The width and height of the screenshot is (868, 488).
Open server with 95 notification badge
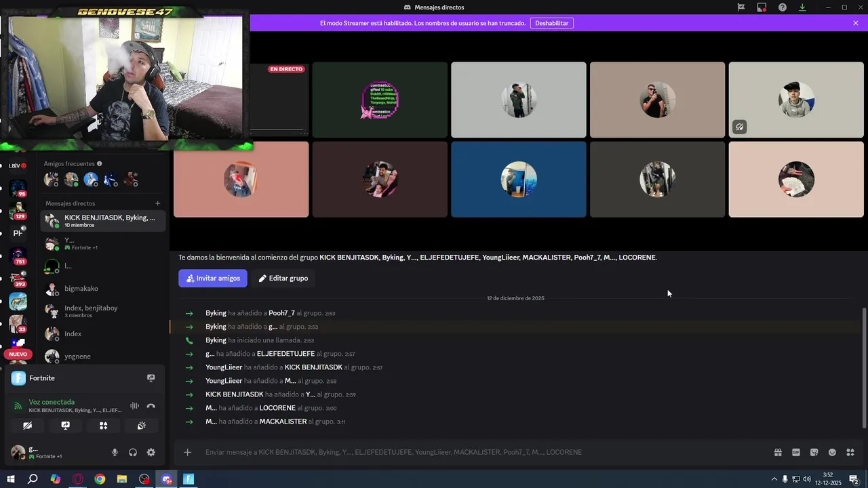click(x=18, y=188)
